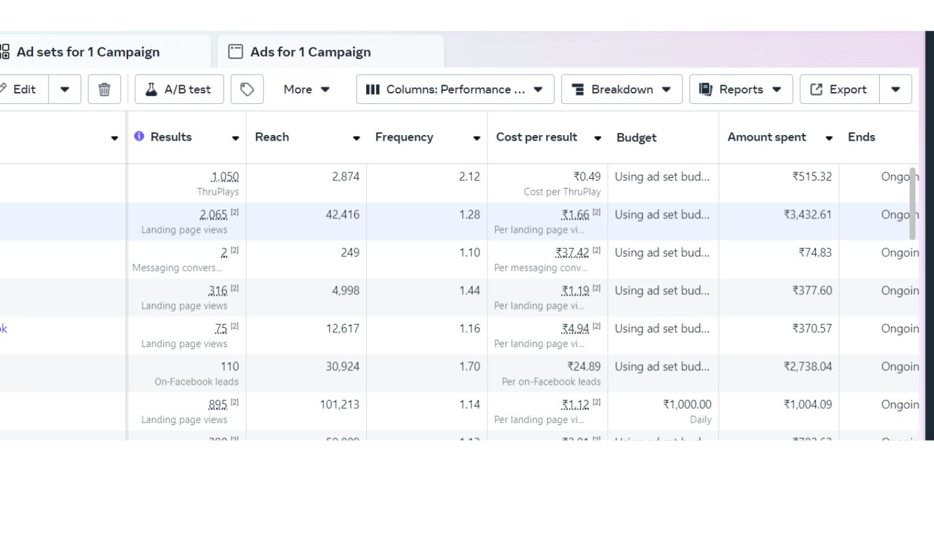This screenshot has height=560, width=934.
Task: Open the Reports dropdown
Action: click(x=741, y=89)
